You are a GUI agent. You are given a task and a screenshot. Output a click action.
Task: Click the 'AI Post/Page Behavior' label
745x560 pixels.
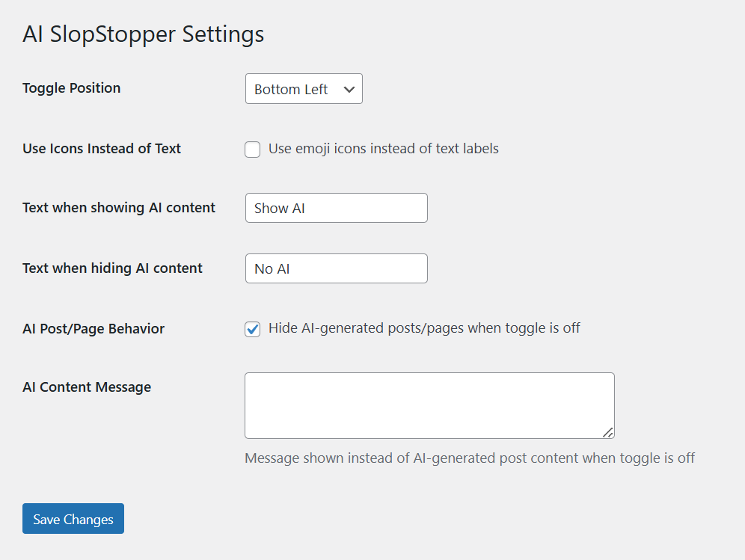[x=93, y=329]
